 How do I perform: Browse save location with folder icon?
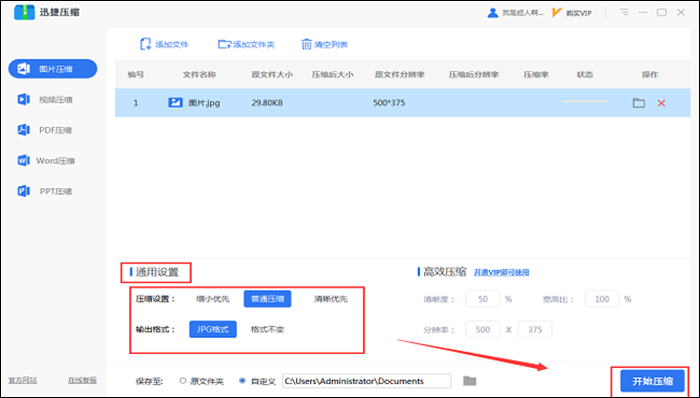470,381
